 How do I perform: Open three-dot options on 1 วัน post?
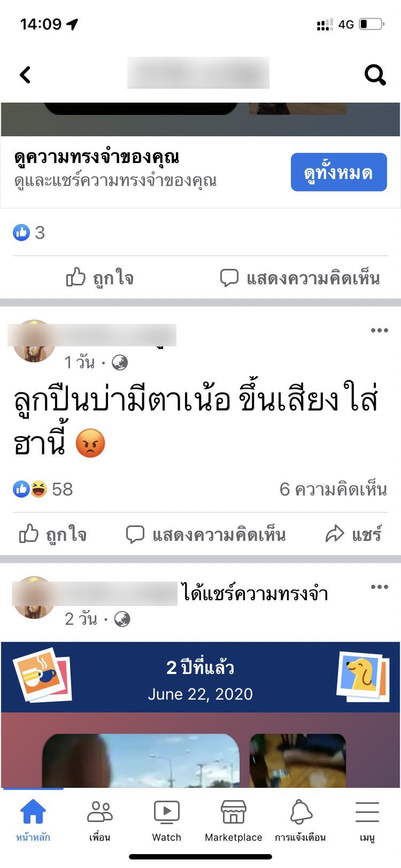click(379, 330)
